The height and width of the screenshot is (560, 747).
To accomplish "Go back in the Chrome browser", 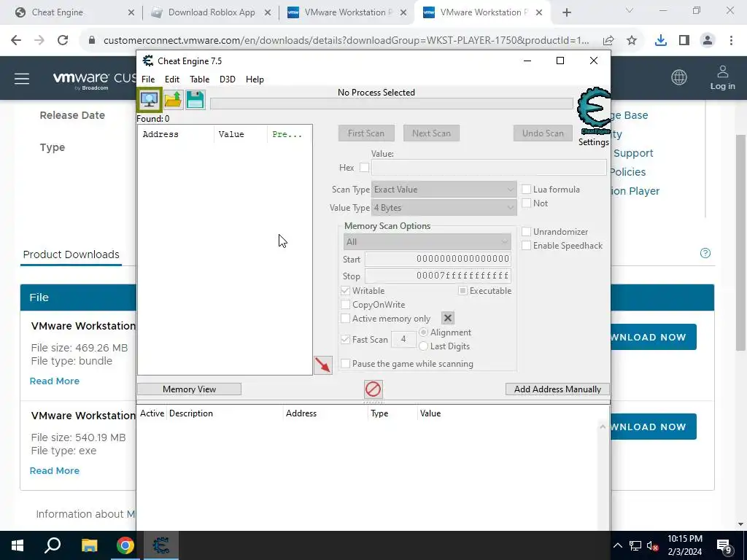I will [x=16, y=41].
